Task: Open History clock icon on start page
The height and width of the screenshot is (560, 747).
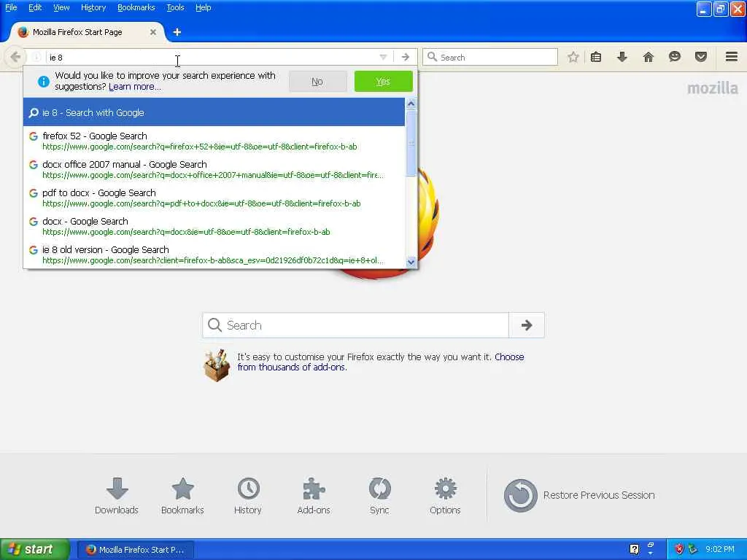Action: tap(248, 496)
